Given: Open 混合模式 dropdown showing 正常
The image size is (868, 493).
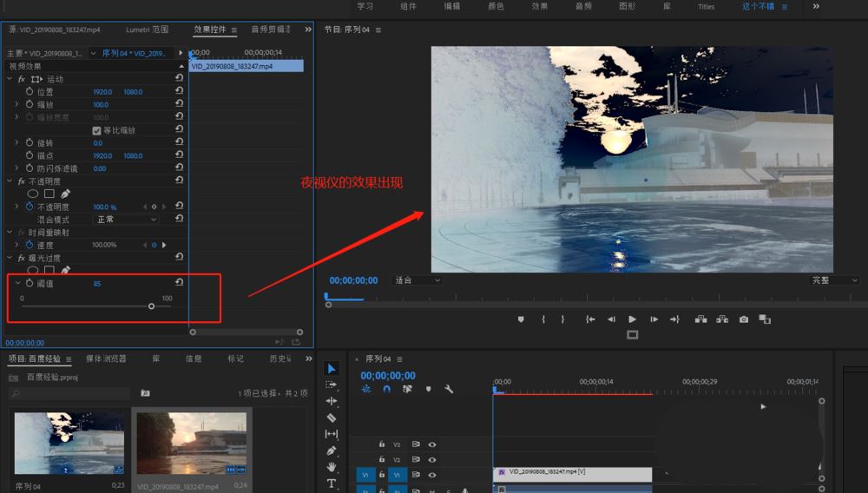Looking at the screenshot, I should (x=127, y=220).
